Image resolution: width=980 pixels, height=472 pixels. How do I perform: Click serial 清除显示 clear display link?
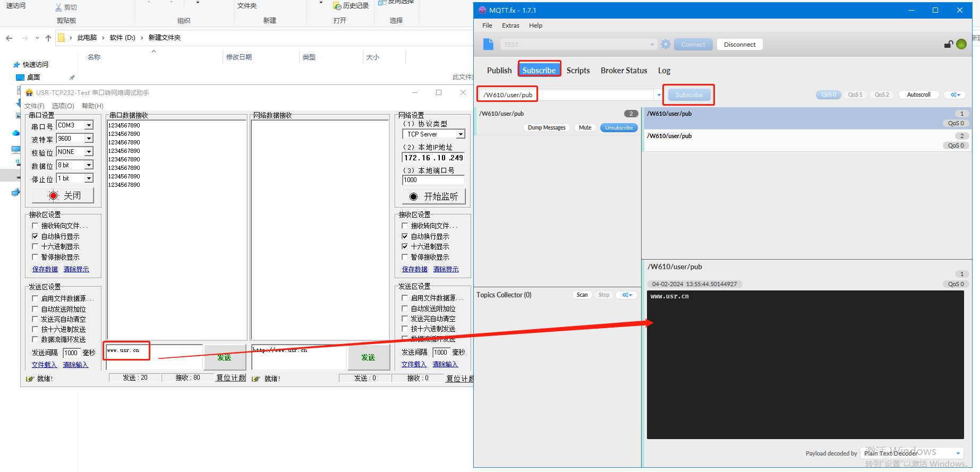76,270
